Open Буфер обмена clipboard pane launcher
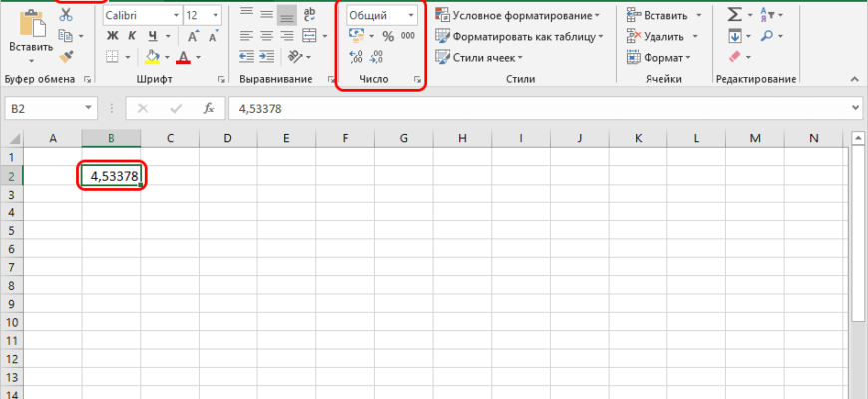The image size is (868, 399). 87,80
